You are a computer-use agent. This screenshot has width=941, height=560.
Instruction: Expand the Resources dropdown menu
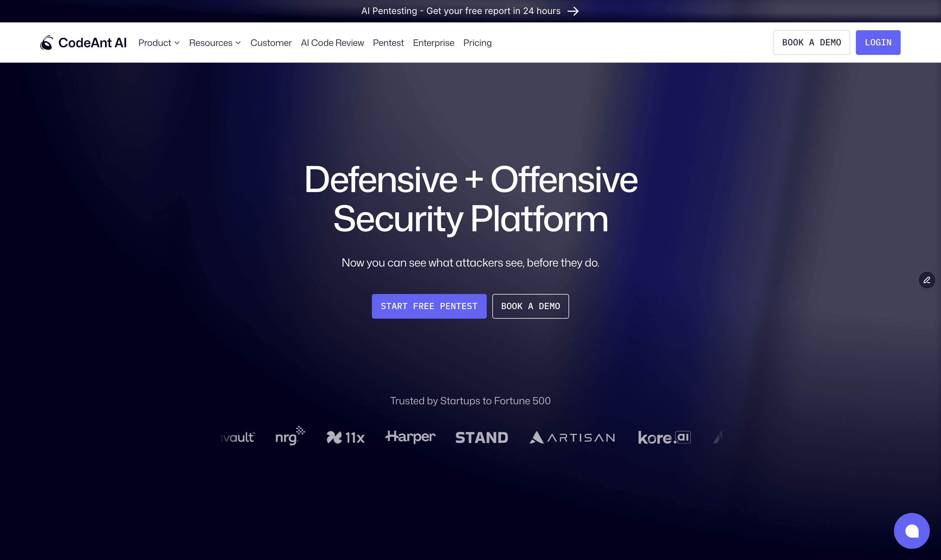(x=215, y=43)
